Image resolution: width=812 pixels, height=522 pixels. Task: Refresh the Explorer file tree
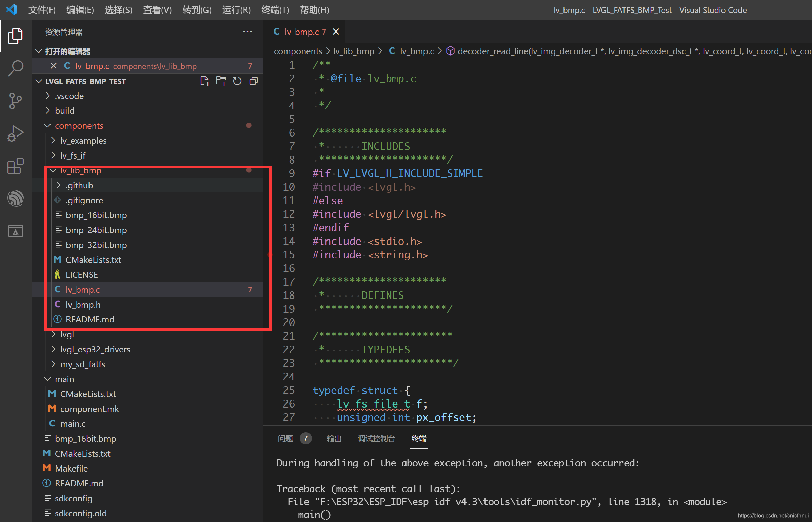click(237, 81)
